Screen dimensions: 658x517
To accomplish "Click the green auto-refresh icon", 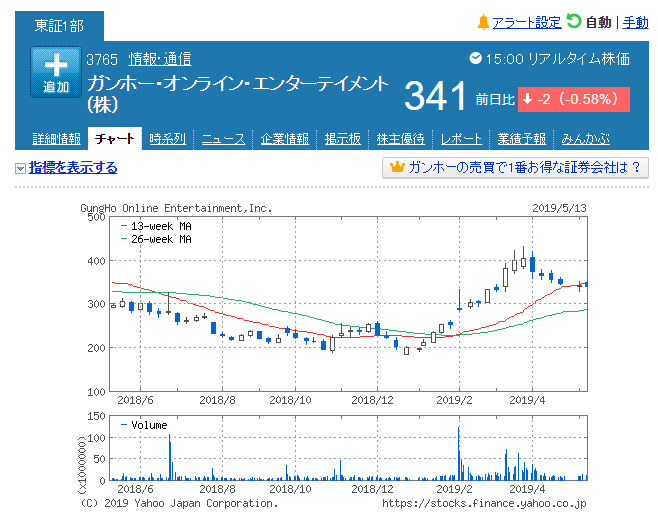I will tap(574, 21).
